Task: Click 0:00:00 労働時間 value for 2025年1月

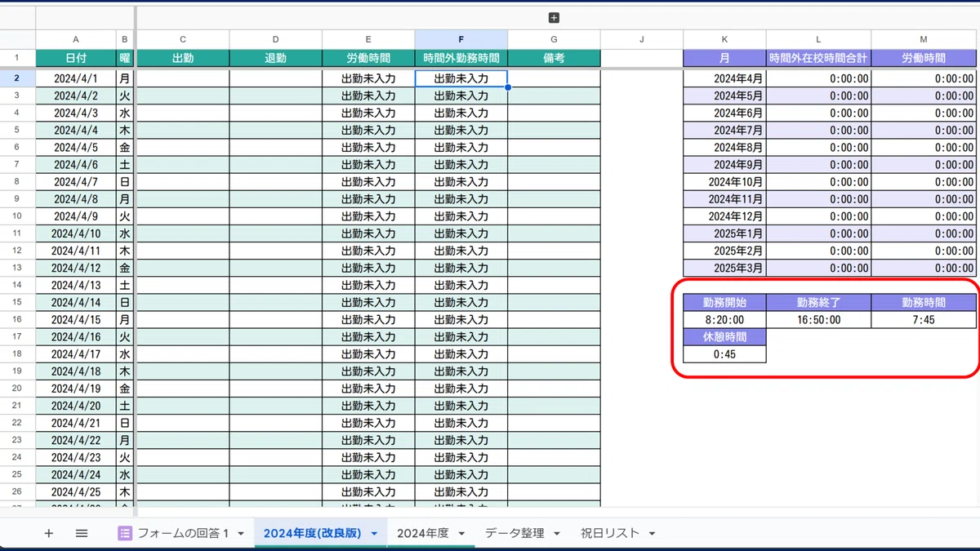Action: (x=924, y=233)
